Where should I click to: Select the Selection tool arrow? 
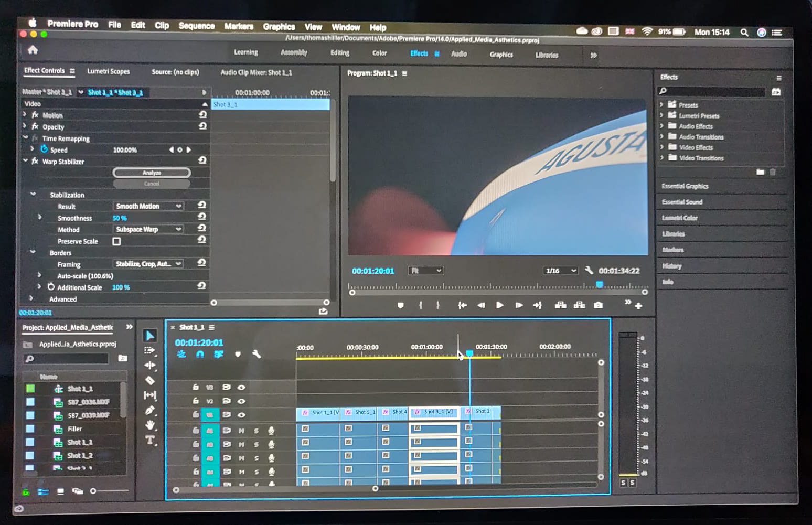point(149,335)
